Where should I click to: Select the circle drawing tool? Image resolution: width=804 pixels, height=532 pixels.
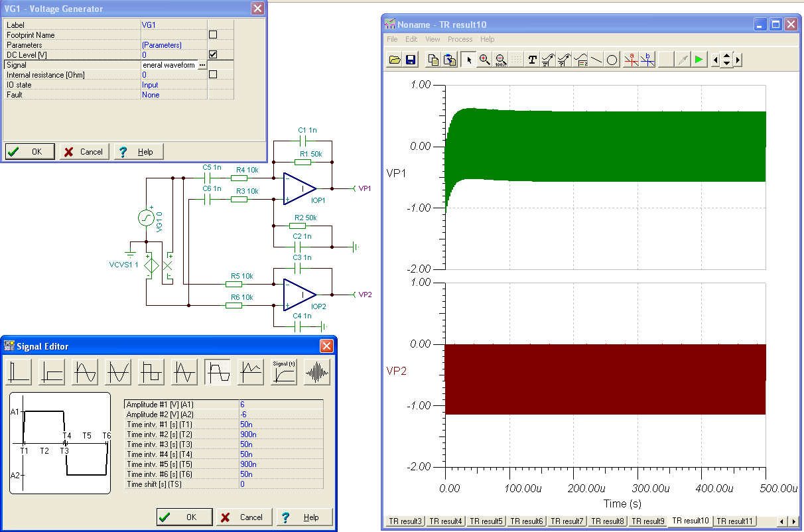tap(612, 60)
